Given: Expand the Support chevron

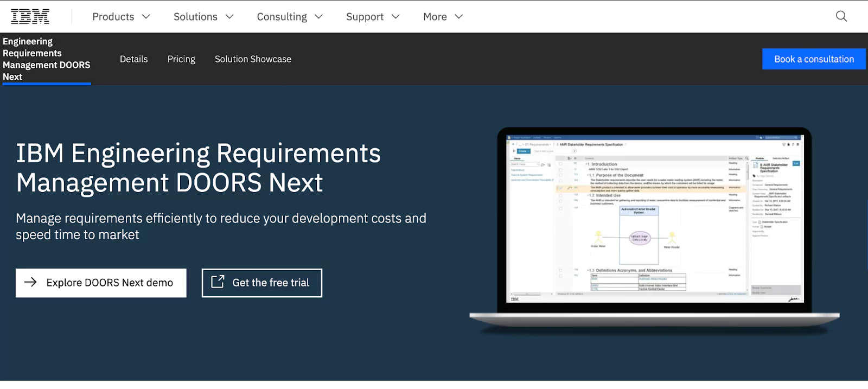Looking at the screenshot, I should (x=395, y=17).
